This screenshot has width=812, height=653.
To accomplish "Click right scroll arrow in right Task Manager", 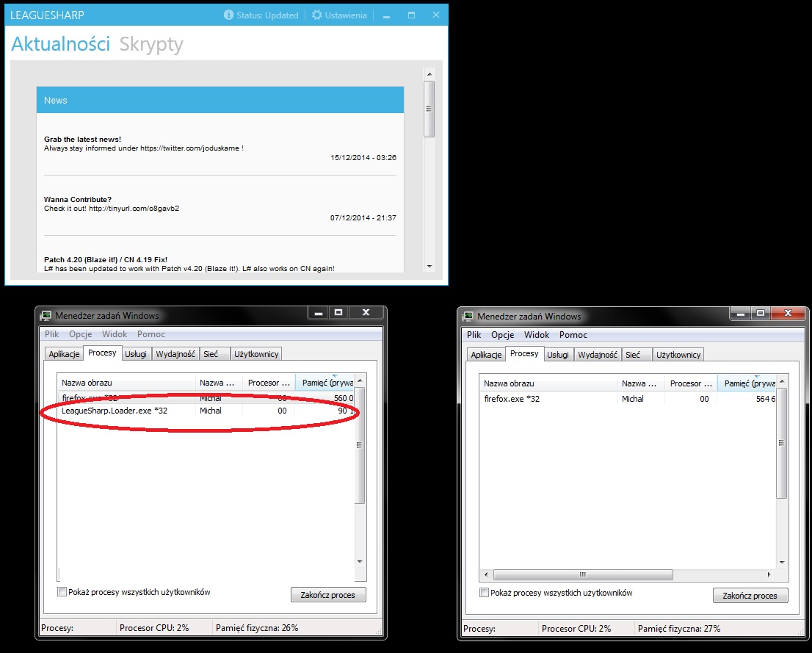I will tap(769, 574).
